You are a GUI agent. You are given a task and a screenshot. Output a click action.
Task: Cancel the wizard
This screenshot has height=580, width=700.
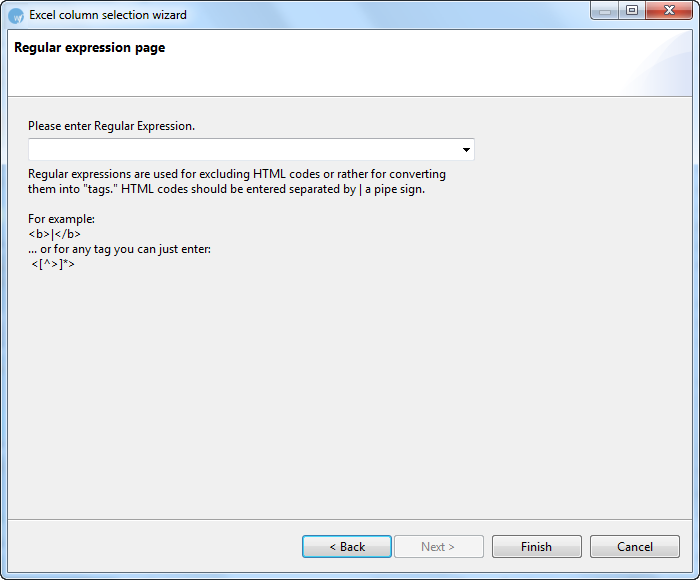(635, 547)
